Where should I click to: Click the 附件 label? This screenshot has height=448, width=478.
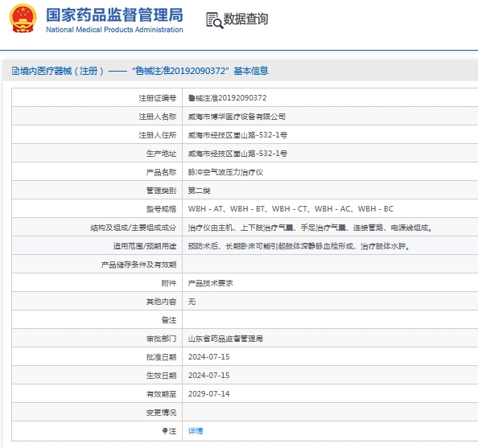click(x=168, y=283)
